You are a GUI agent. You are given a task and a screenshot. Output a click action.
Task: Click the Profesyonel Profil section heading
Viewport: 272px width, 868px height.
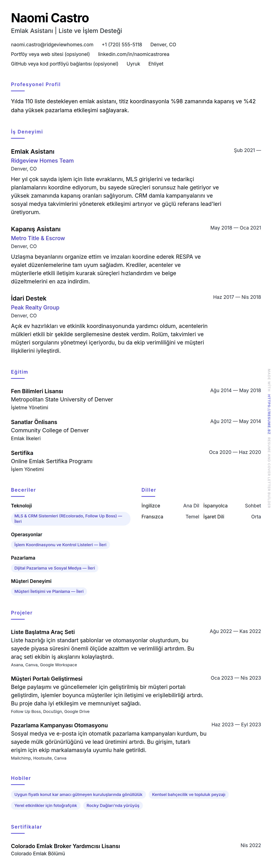tap(36, 85)
